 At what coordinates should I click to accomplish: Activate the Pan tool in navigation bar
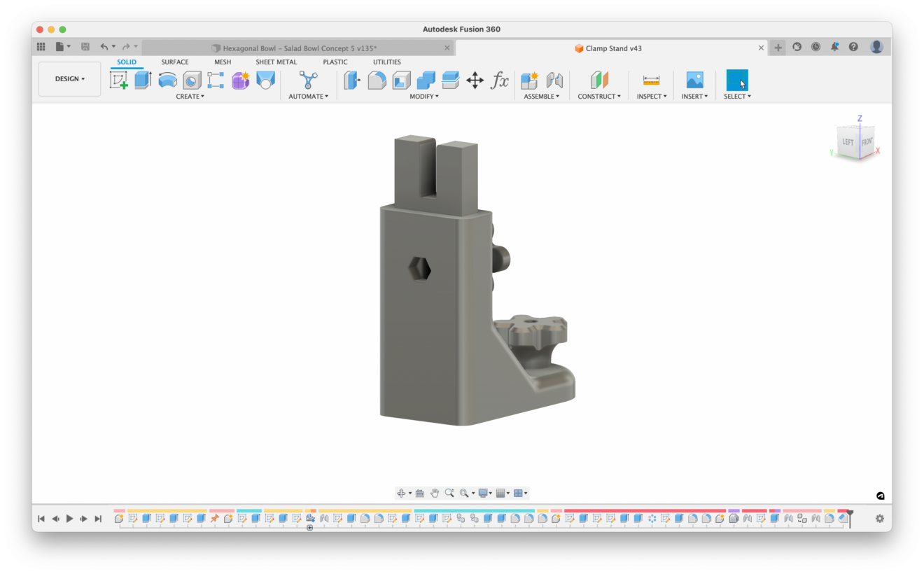click(435, 493)
